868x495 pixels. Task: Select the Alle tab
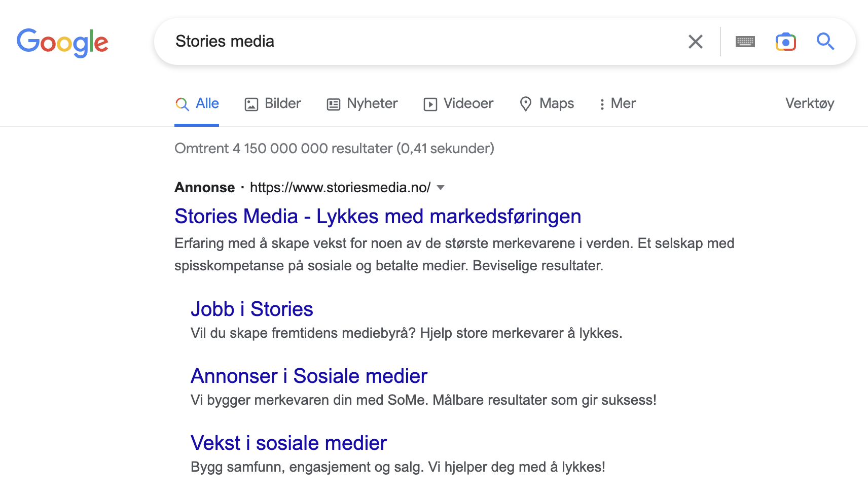[x=197, y=104]
